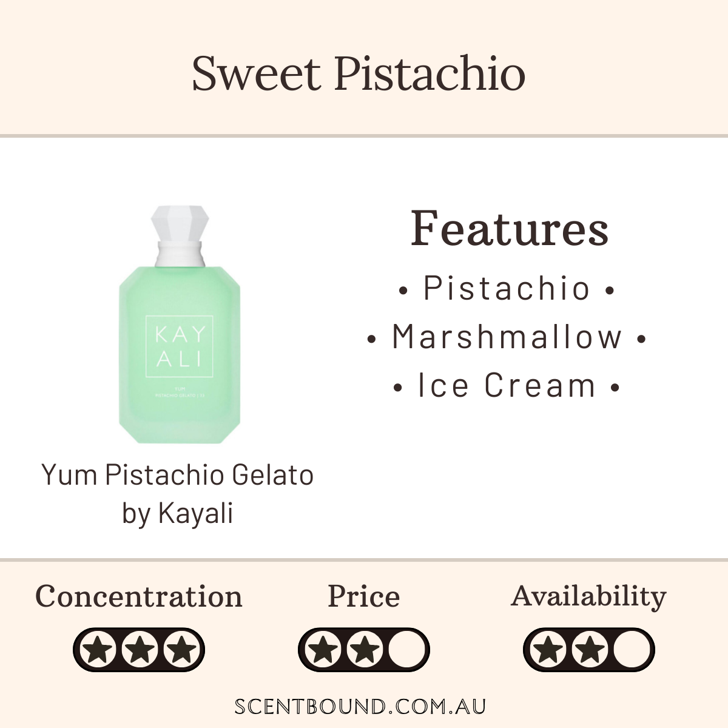Click the Features heading

click(x=510, y=229)
